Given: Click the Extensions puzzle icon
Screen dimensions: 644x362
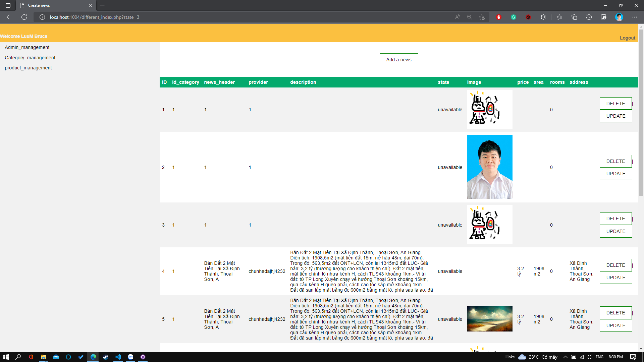Looking at the screenshot, I should point(543,17).
